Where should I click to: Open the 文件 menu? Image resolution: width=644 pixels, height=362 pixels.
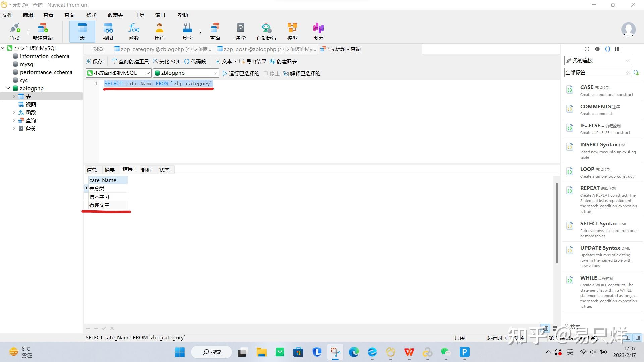(x=7, y=15)
